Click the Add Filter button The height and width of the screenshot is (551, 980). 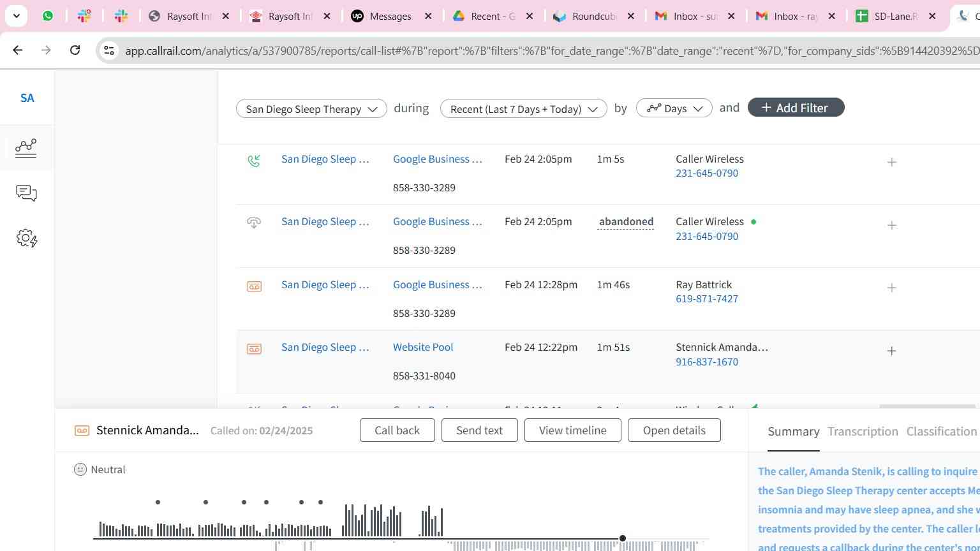pyautogui.click(x=796, y=107)
